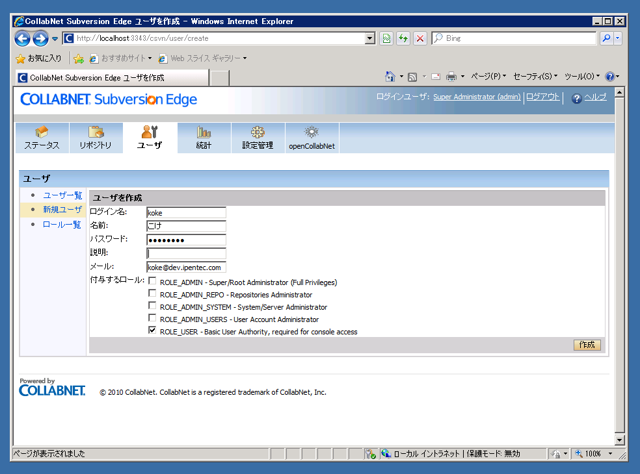The width and height of the screenshot is (640, 474).
Task: Open the ステータス tab
Action: pyautogui.click(x=42, y=138)
